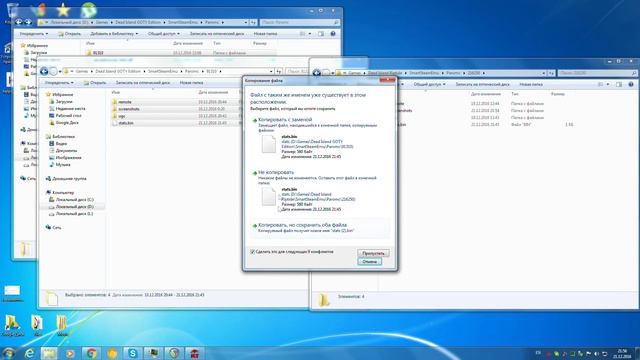Open 'Общий доступ' menu in back window
Viewport: 640px width, 360px height.
(163, 34)
